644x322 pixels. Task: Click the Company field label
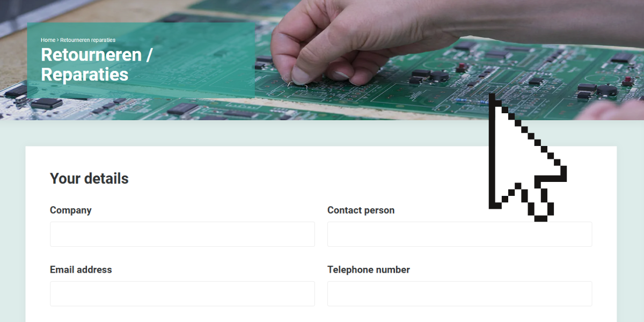point(71,210)
